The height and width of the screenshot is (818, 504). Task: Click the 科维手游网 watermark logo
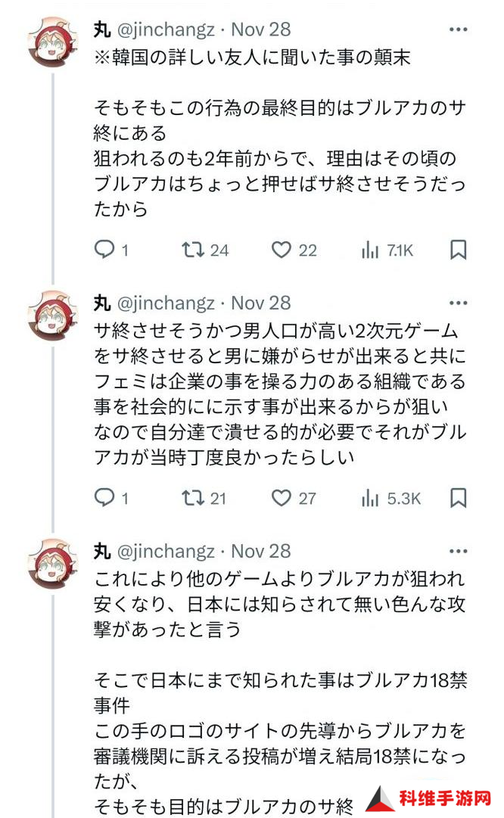[x=429, y=798]
